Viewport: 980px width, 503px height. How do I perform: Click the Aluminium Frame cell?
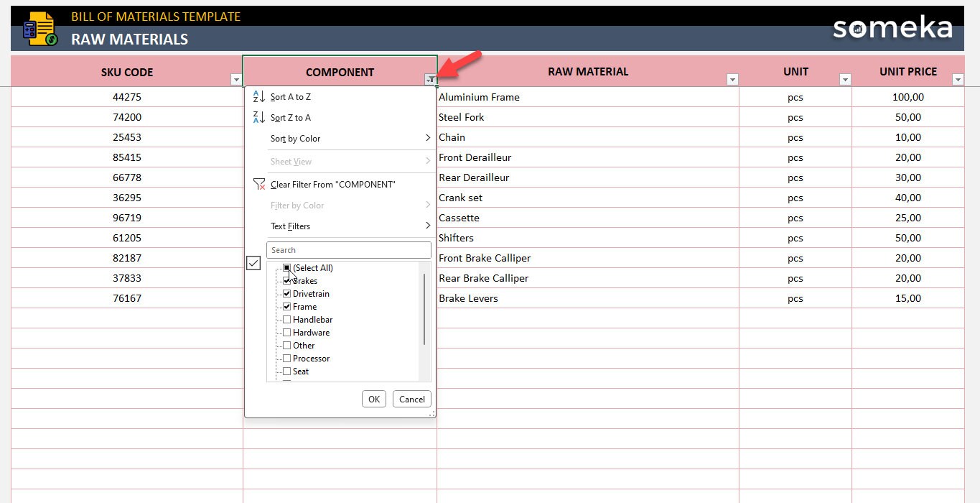pyautogui.click(x=588, y=97)
